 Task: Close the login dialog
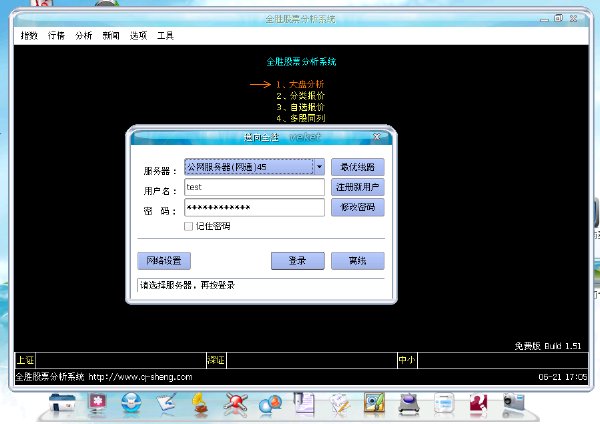[377, 137]
